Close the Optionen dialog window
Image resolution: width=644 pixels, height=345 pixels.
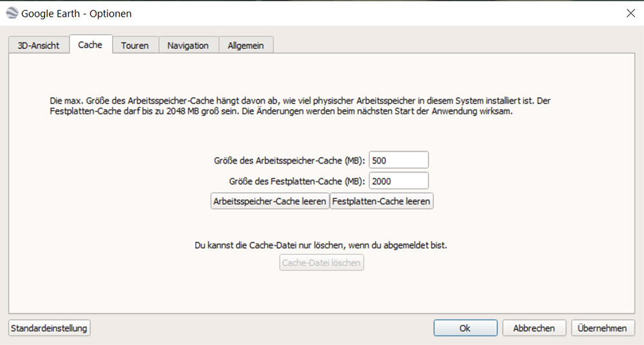[630, 13]
